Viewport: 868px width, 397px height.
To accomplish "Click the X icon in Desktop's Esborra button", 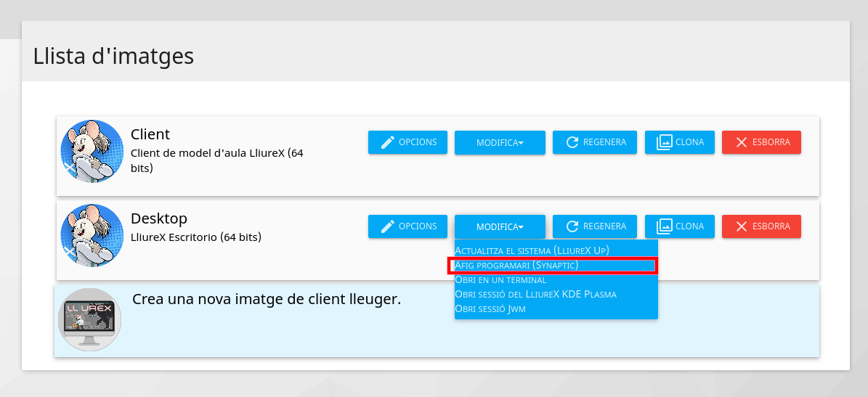I will coord(741,226).
